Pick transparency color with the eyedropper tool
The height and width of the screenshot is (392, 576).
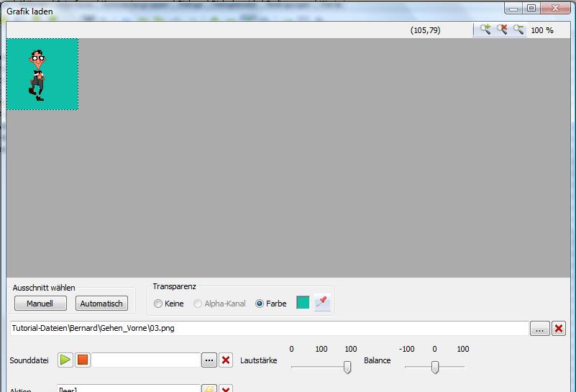coord(322,303)
